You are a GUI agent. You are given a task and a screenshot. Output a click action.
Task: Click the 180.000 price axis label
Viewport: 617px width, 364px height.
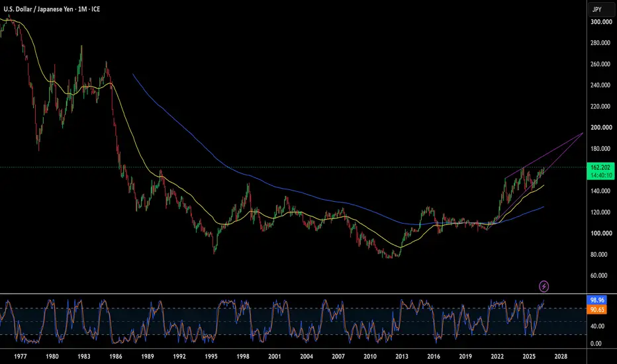tap(601, 149)
